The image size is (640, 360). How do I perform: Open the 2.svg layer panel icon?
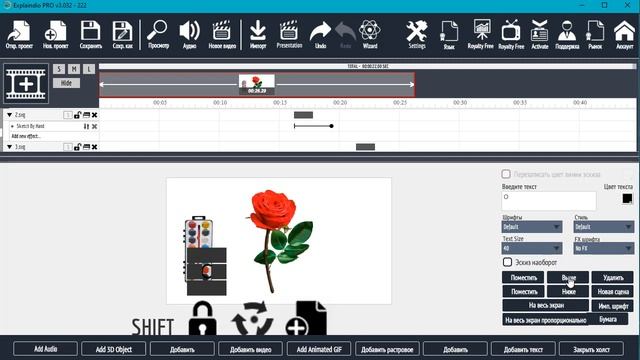point(86,115)
